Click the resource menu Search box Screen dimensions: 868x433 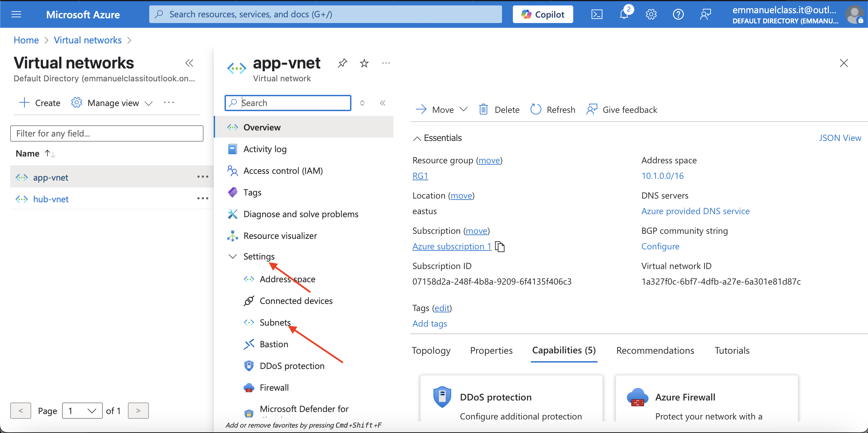point(288,103)
